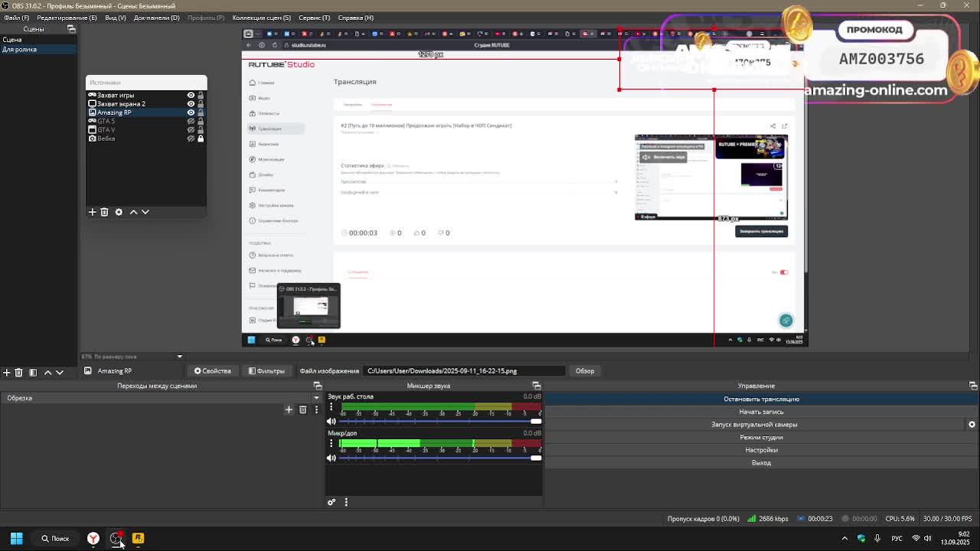Lock the Захват игры source
The image size is (980, 551).
[x=201, y=96]
